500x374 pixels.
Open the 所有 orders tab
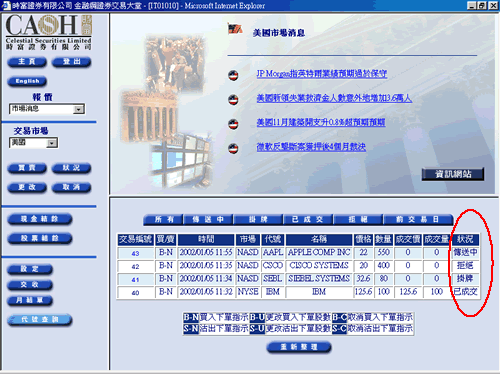tap(163, 219)
